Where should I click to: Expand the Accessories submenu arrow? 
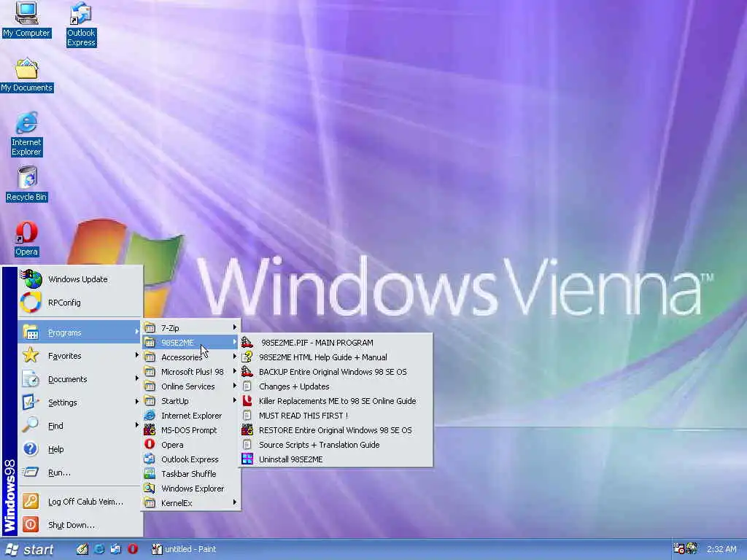point(234,357)
